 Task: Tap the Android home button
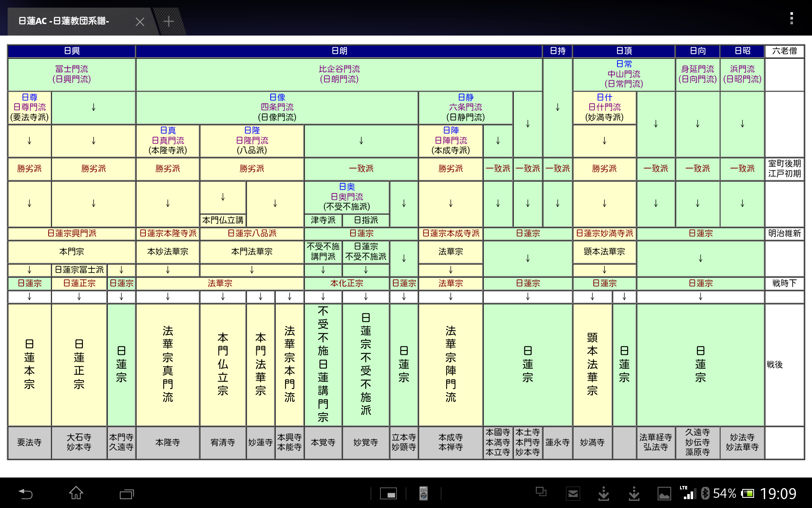[76, 494]
